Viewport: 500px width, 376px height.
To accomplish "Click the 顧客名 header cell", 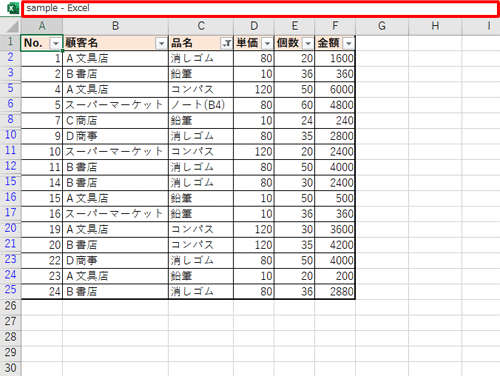I will (115, 43).
